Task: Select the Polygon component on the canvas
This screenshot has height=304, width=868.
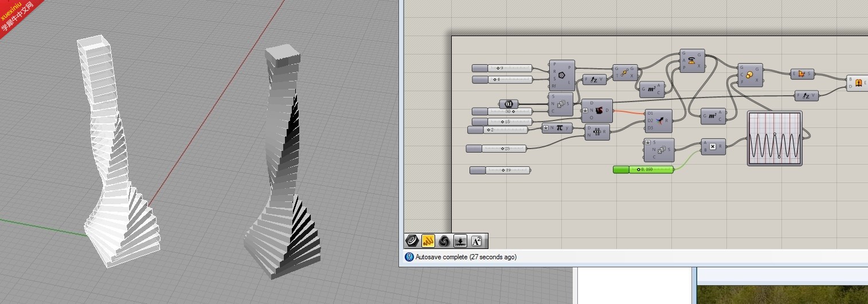Action: 562,75
